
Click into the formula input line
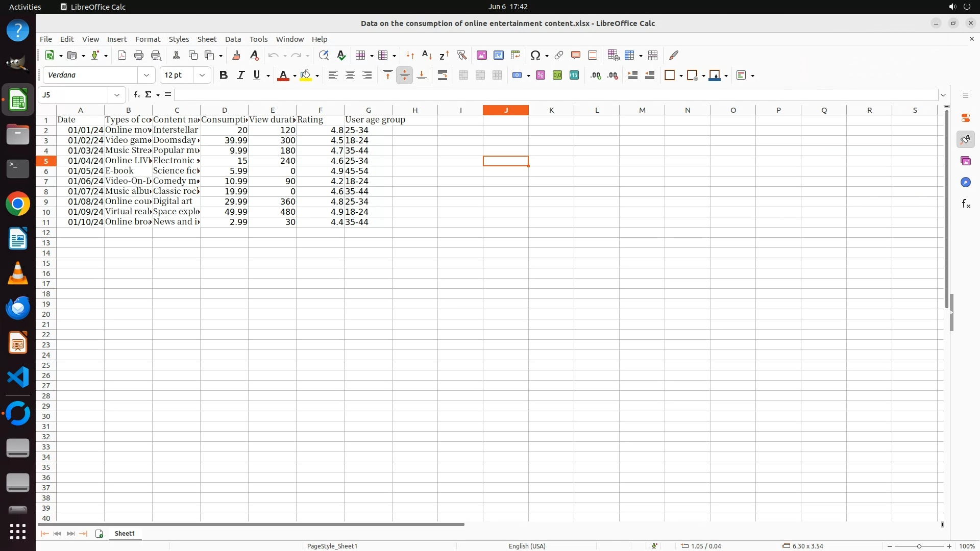(555, 95)
